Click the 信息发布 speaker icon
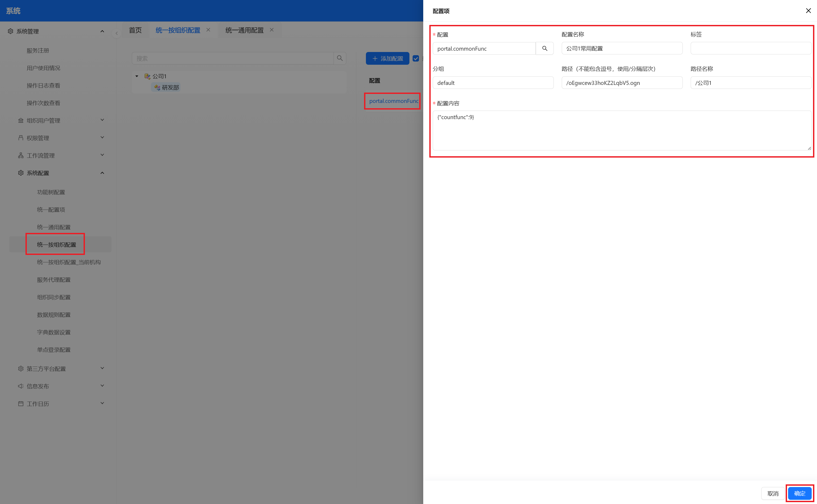This screenshot has width=817, height=504. pyautogui.click(x=21, y=386)
